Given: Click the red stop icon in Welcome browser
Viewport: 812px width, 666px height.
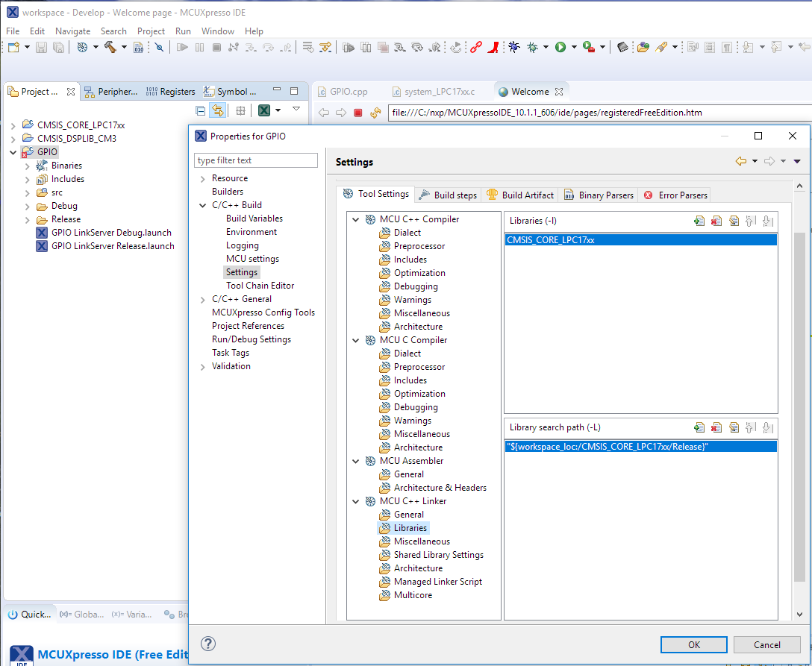Looking at the screenshot, I should (357, 113).
